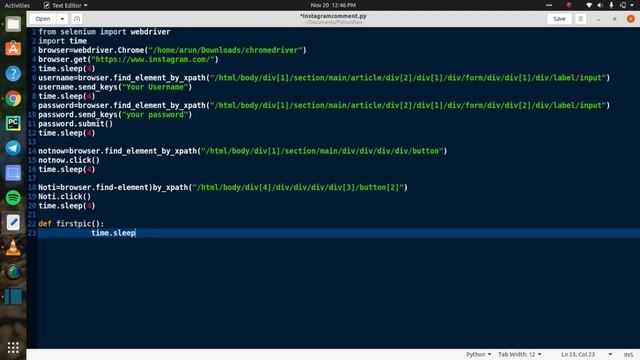This screenshot has width=640, height=360.
Task: Click the notnow.click() line
Action: click(x=69, y=160)
